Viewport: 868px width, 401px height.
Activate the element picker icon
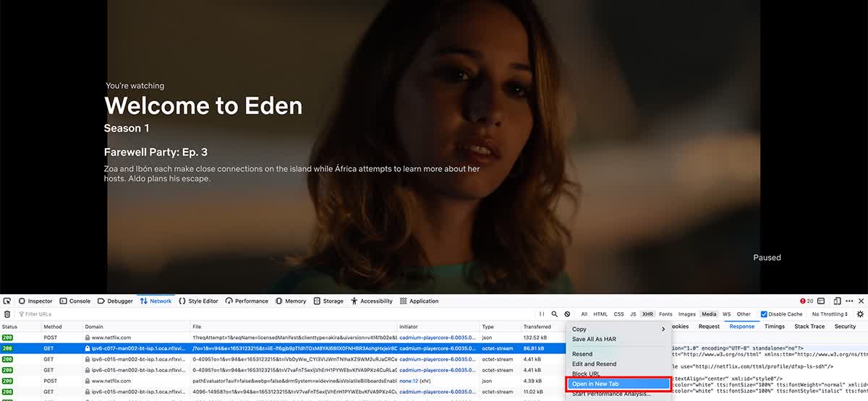click(7, 301)
